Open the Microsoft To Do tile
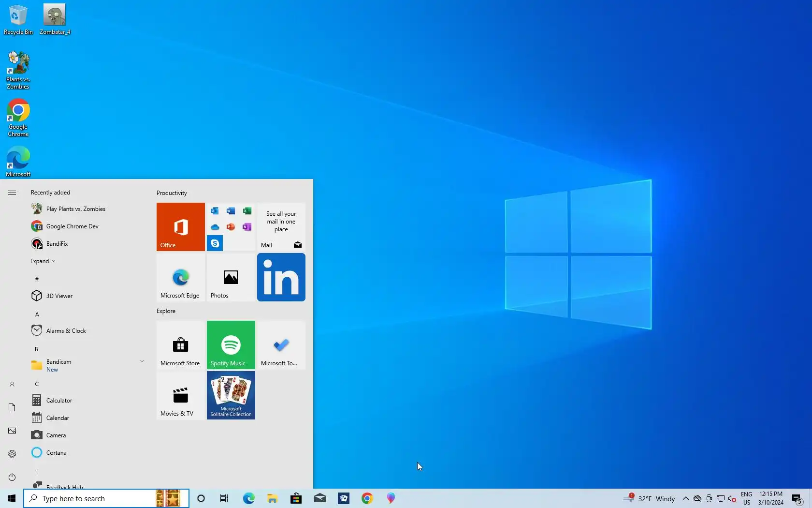The height and width of the screenshot is (508, 812). [281, 345]
